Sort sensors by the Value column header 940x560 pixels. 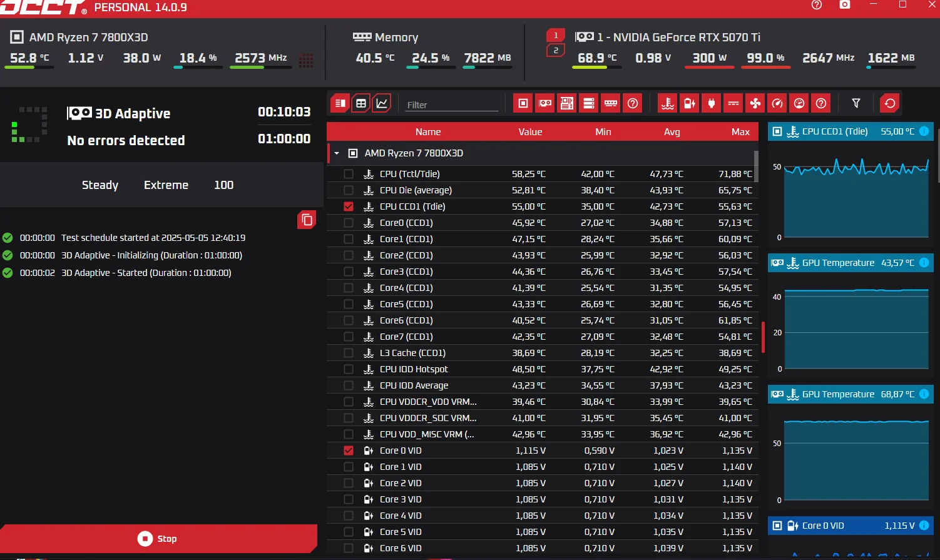click(x=530, y=132)
